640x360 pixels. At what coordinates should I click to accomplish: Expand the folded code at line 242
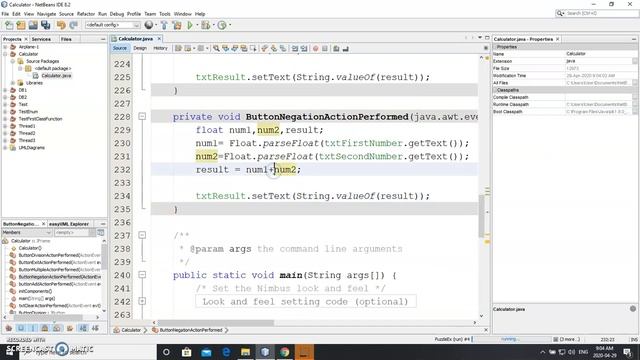pyautogui.click(x=142, y=301)
